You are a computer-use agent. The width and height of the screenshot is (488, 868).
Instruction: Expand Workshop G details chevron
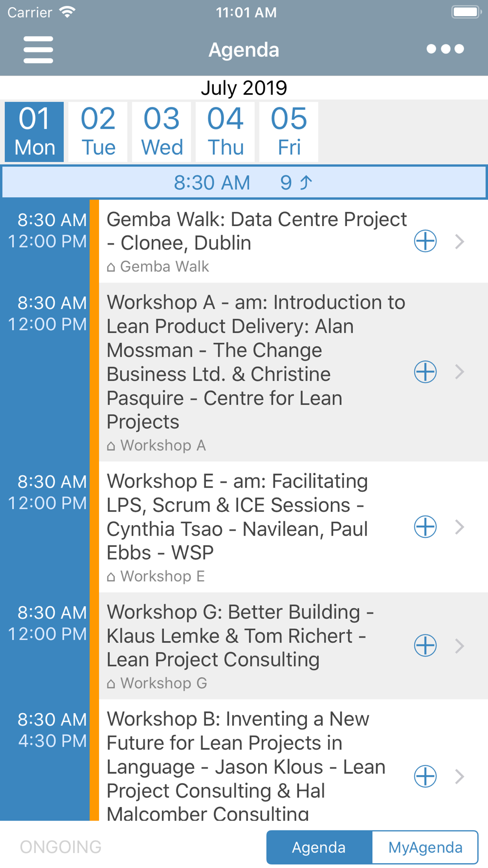coord(459,646)
